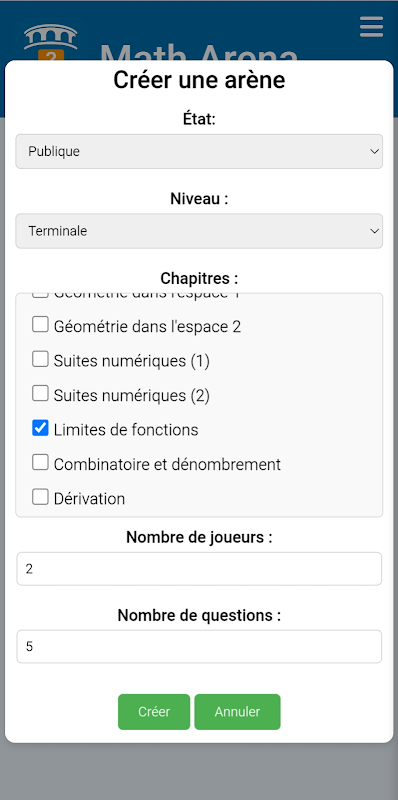Click the Math Arena title text

[199, 51]
